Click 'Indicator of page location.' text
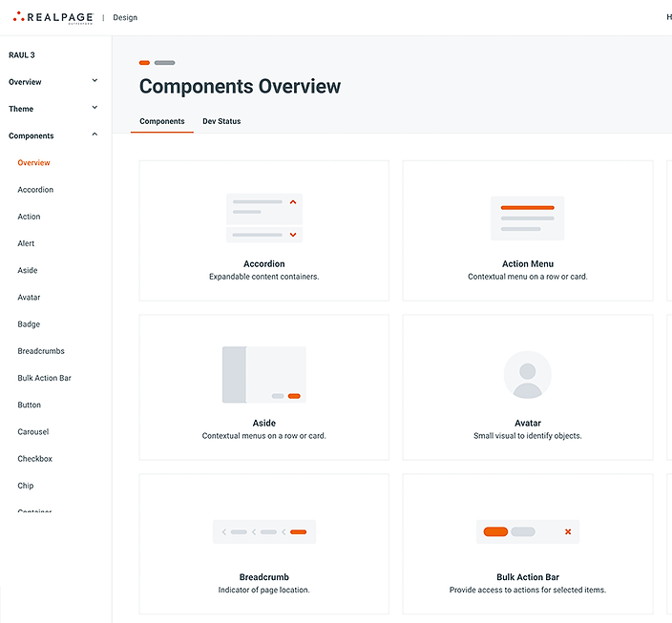Image resolution: width=672 pixels, height=623 pixels. (264, 590)
